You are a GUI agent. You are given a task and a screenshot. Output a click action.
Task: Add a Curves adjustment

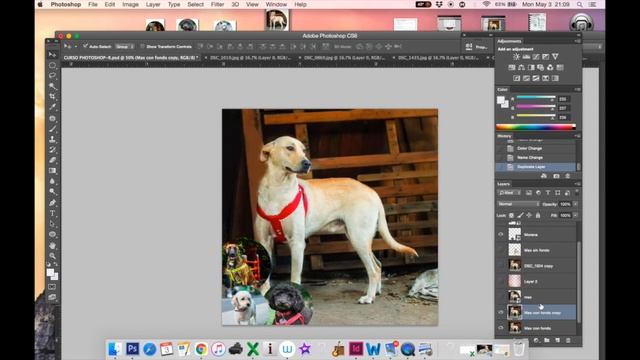coord(536,57)
